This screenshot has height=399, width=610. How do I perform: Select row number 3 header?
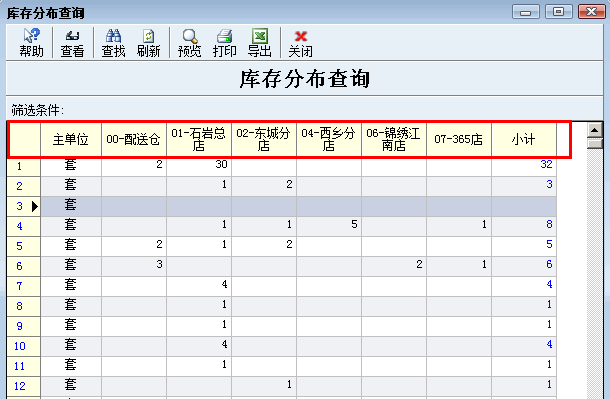23,206
